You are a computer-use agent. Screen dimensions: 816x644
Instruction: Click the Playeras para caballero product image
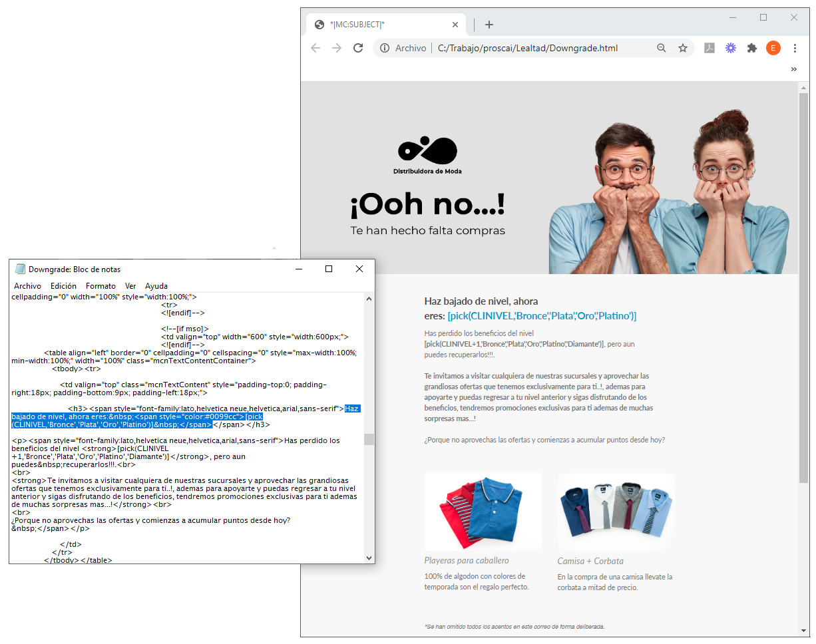pos(483,512)
